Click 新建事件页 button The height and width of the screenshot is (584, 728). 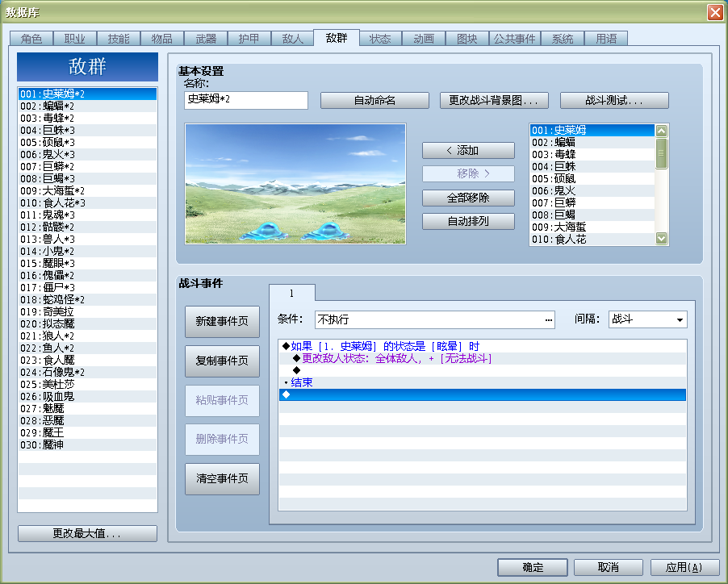[x=222, y=322]
